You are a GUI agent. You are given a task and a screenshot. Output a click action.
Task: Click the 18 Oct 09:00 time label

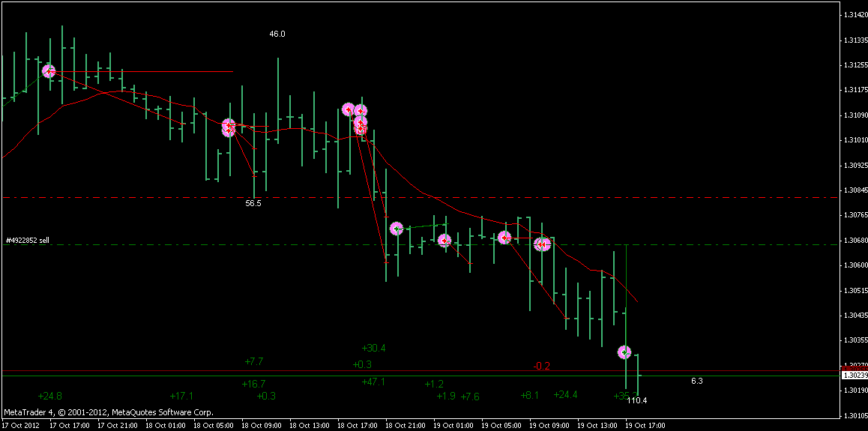point(261,426)
